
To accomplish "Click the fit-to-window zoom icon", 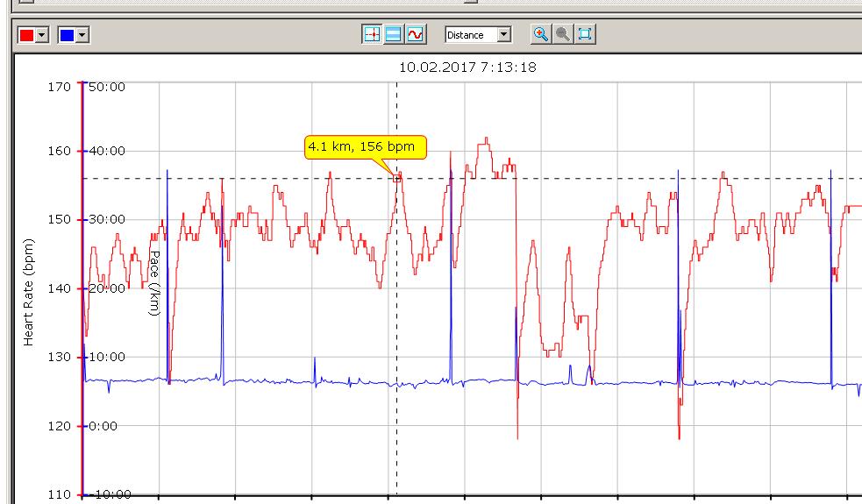I will [x=585, y=35].
